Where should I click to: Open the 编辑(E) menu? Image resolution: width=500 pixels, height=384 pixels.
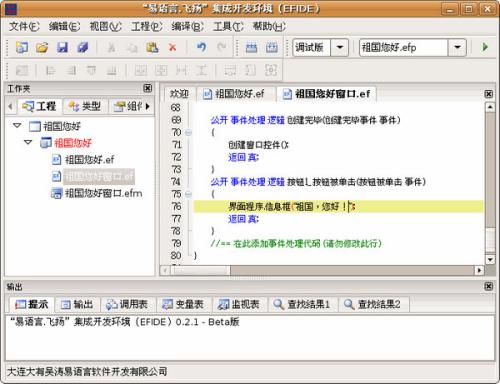tap(64, 26)
